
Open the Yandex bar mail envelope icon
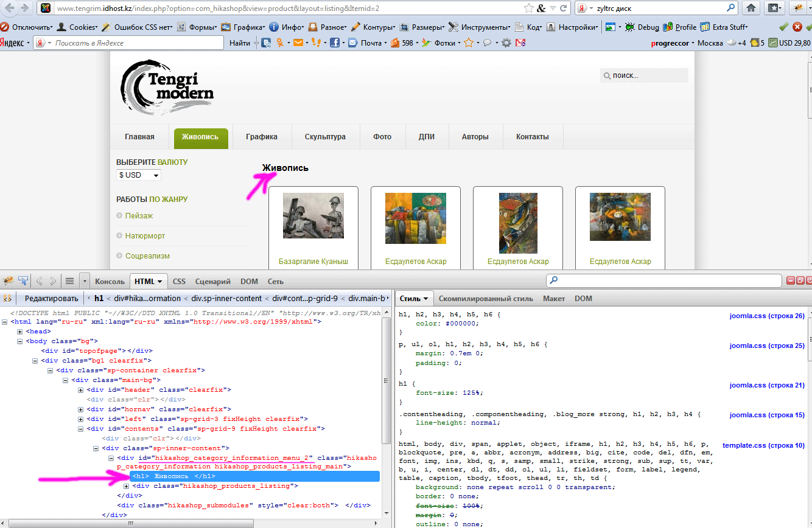coord(297,43)
